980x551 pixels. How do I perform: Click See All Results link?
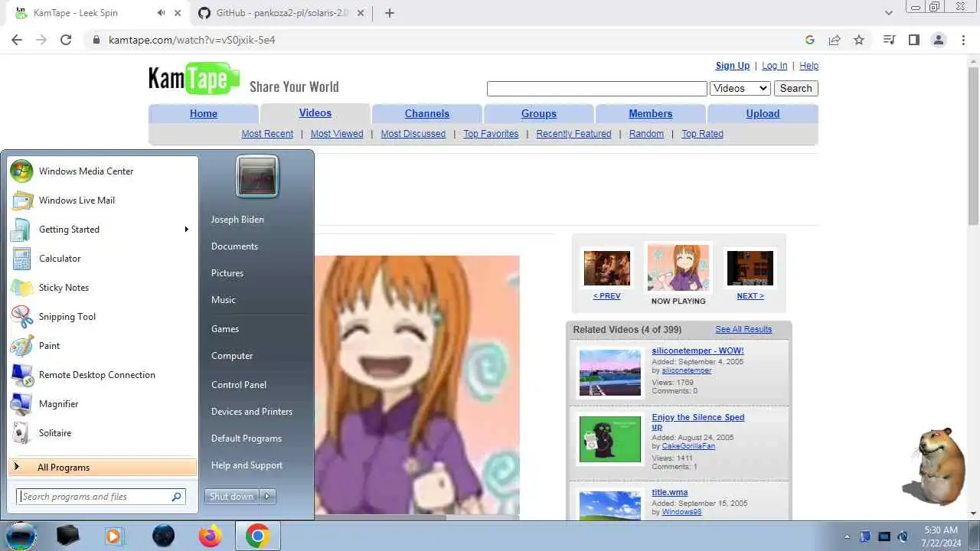(x=743, y=330)
